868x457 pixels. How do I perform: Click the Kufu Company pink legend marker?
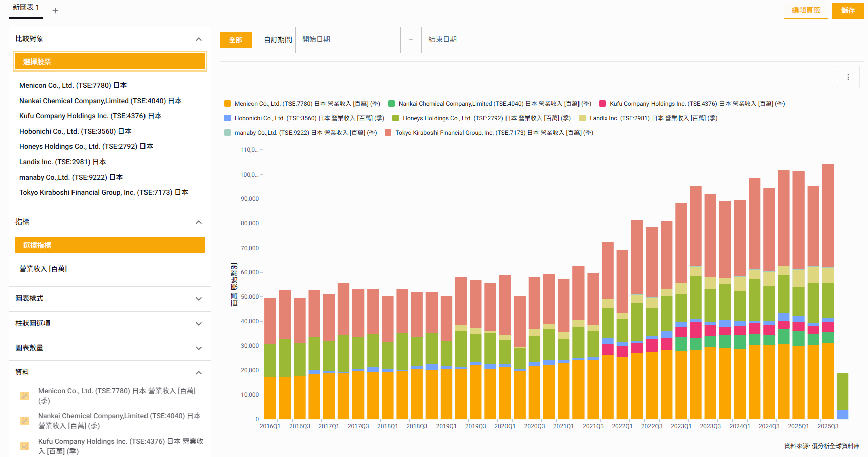click(602, 104)
